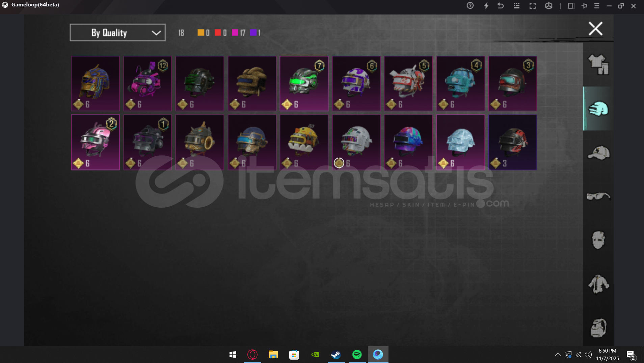This screenshot has height=363, width=644.
Task: Click the chevron arrow in By Quality box
Action: (x=156, y=33)
